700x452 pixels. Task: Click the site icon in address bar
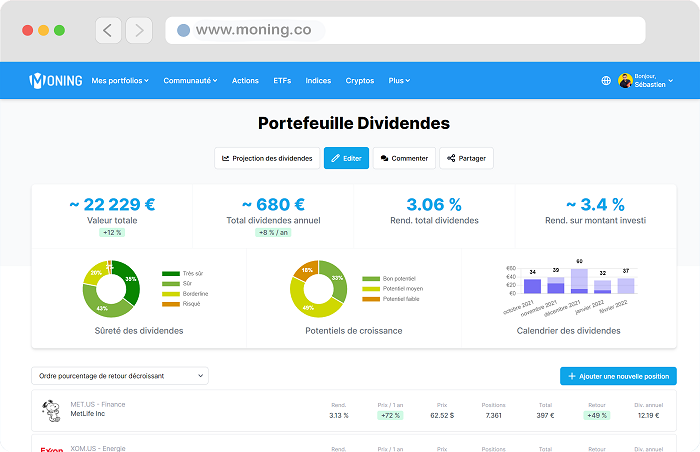(x=183, y=30)
